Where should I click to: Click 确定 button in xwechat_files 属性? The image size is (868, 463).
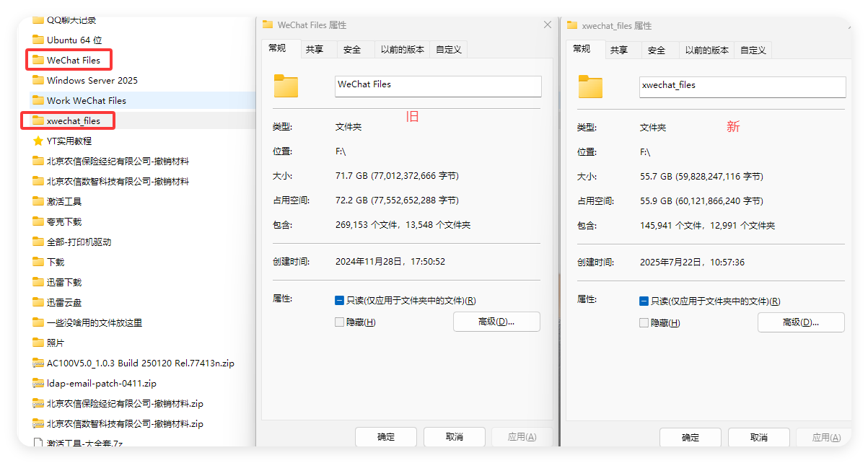pyautogui.click(x=691, y=438)
